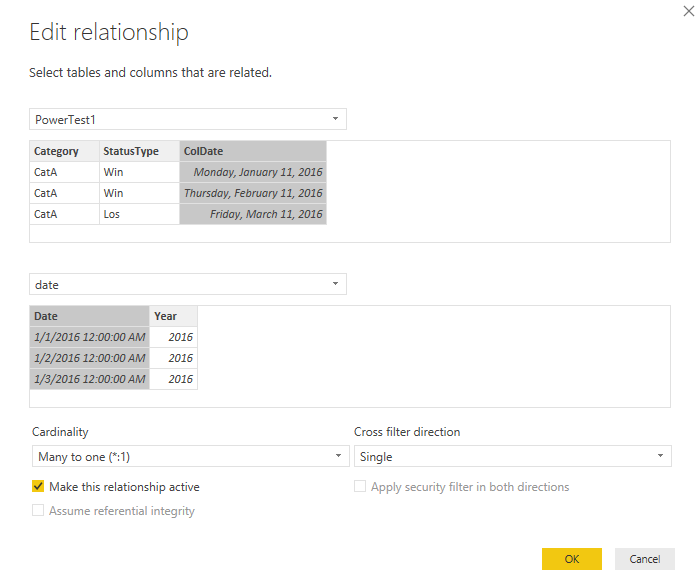Close the Edit relationship dialog
The height and width of the screenshot is (586, 699).
coord(688,11)
